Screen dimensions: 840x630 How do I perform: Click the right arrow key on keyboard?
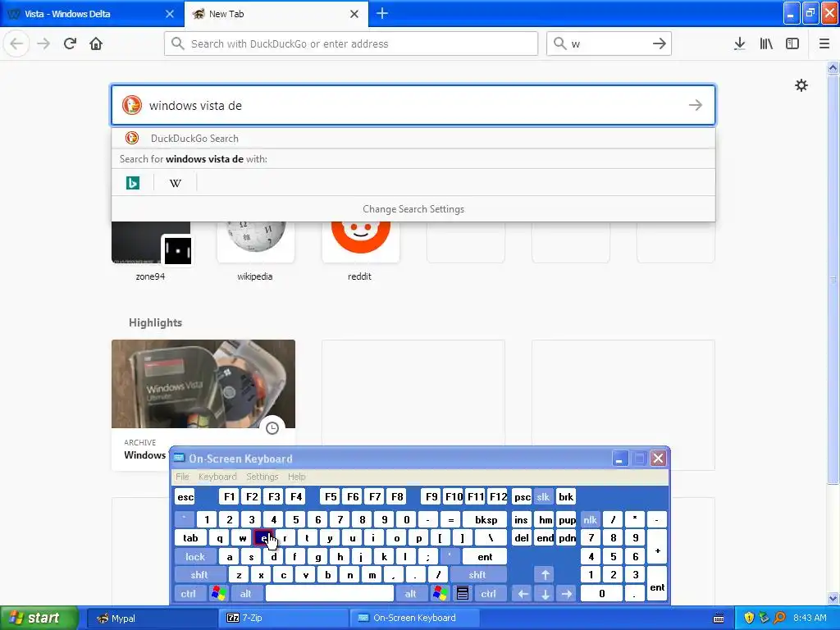pyautogui.click(x=567, y=594)
